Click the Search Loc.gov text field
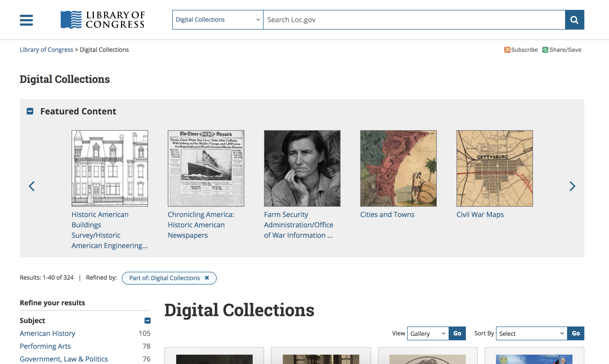This screenshot has height=364, width=609. (414, 20)
